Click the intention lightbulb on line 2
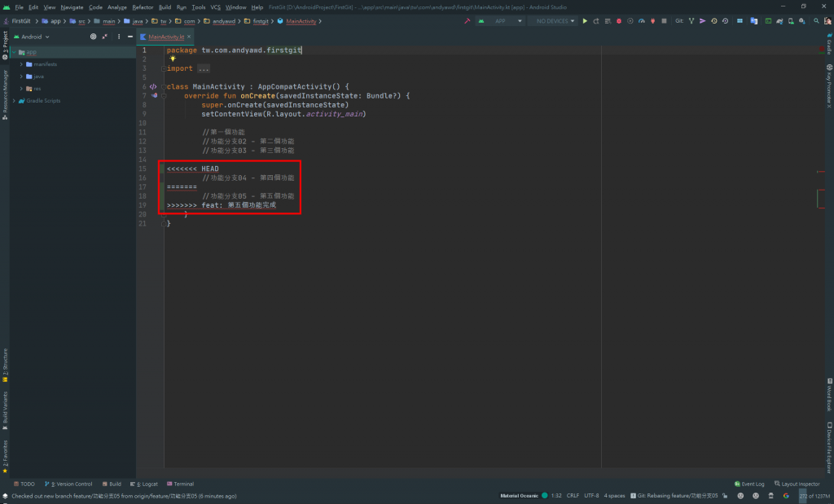This screenshot has width=834, height=504. (x=173, y=59)
